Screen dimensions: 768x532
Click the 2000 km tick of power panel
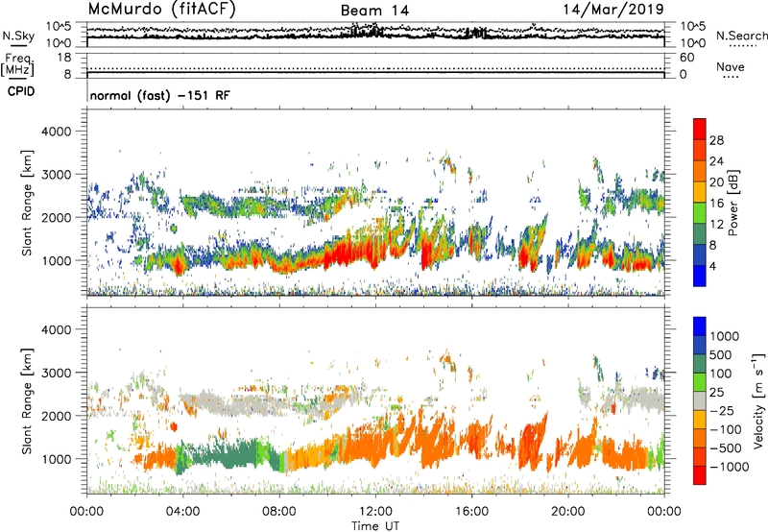point(57,217)
